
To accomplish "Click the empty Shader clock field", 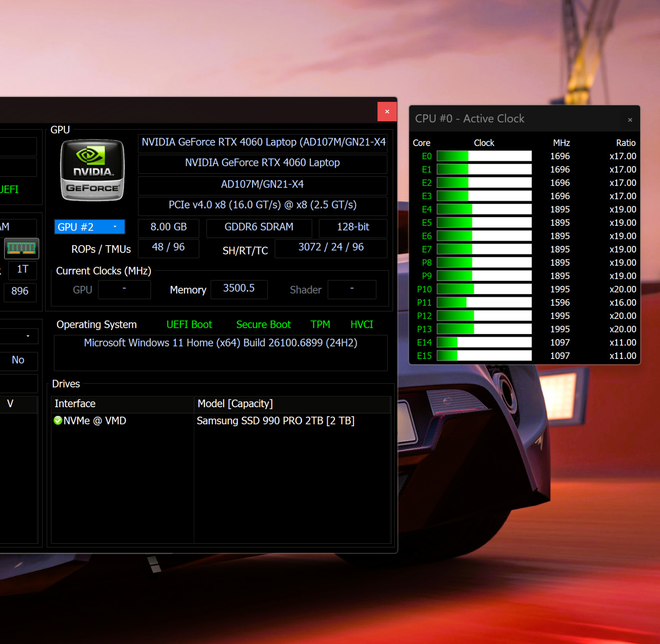I will 352,289.
